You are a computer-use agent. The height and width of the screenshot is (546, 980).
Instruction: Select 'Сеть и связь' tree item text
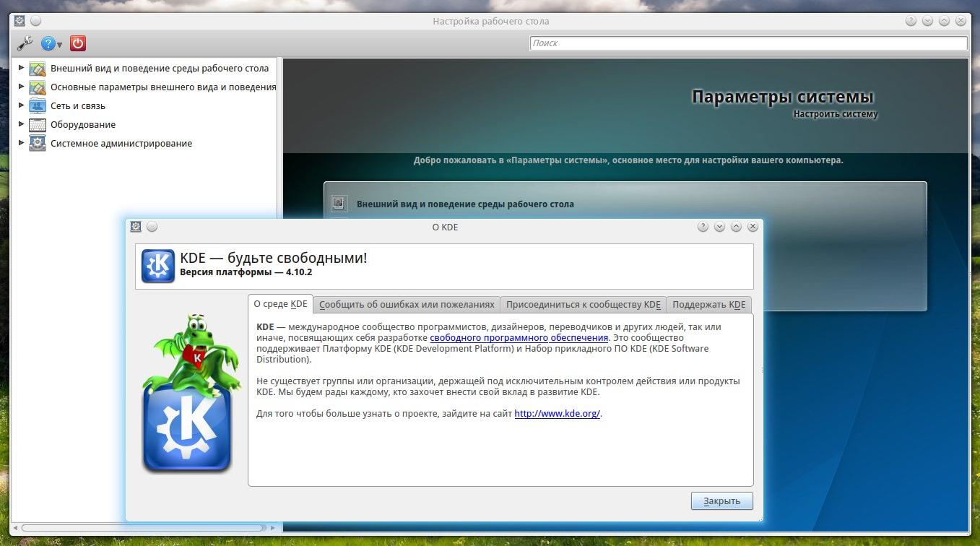click(78, 106)
